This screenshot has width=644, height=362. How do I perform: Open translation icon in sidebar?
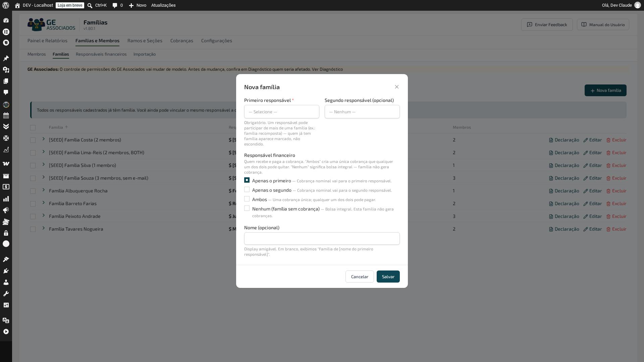pos(6,320)
